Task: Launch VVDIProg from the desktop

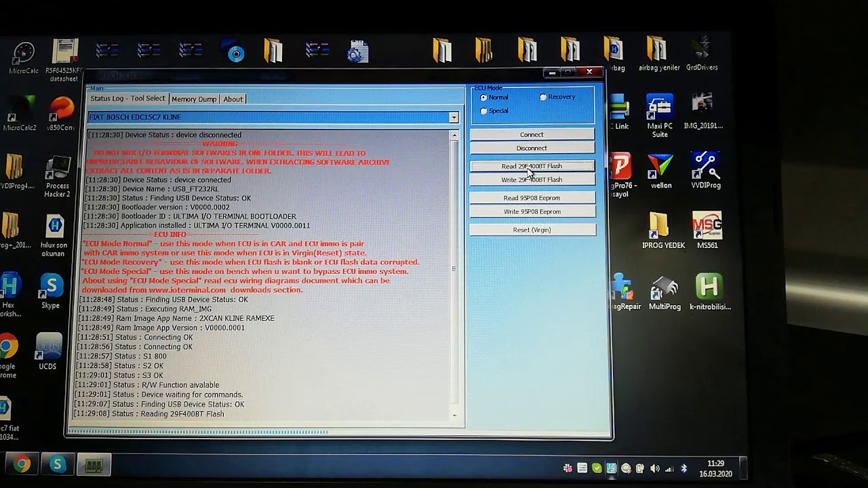Action: [706, 171]
